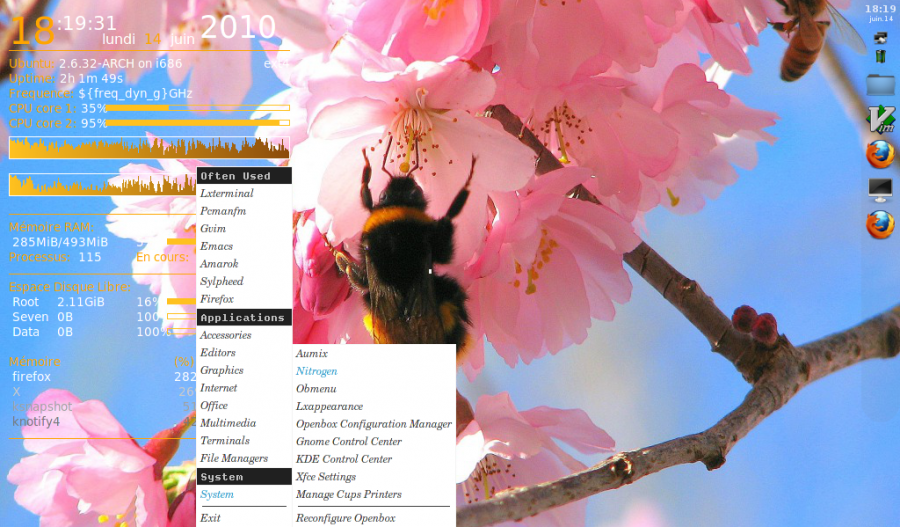Click the Root disk usage bar
Screen dimensions: 900x527
pyautogui.click(x=181, y=301)
